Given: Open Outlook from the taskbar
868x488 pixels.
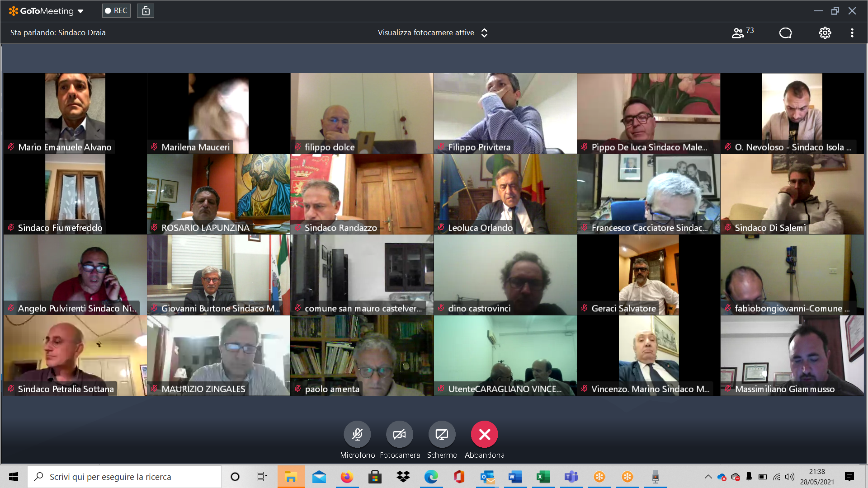Looking at the screenshot, I should [487, 477].
